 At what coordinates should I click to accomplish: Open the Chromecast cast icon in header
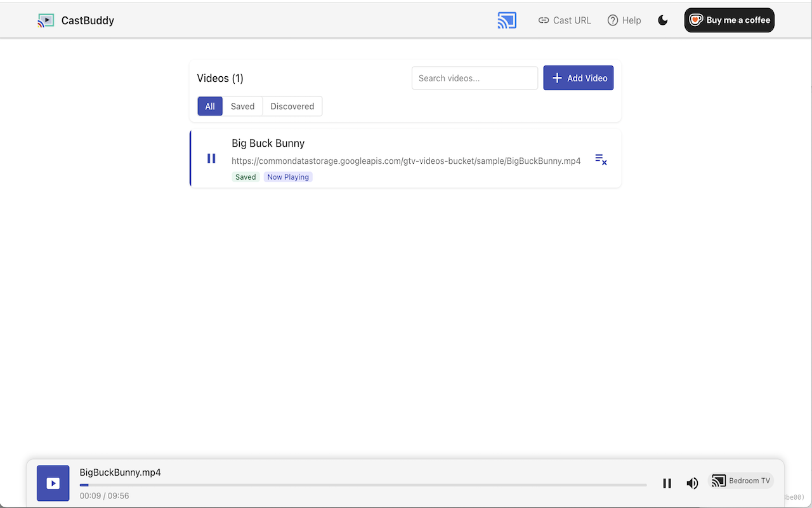[507, 20]
